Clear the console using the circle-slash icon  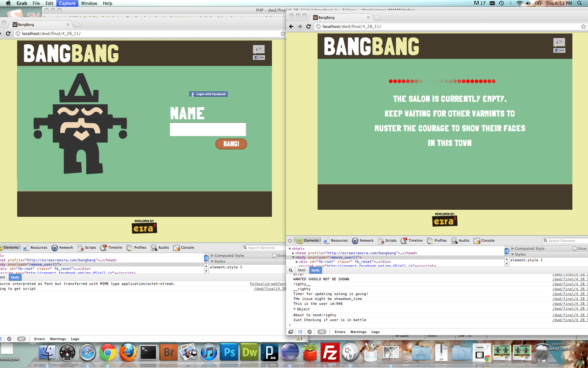click(309, 332)
